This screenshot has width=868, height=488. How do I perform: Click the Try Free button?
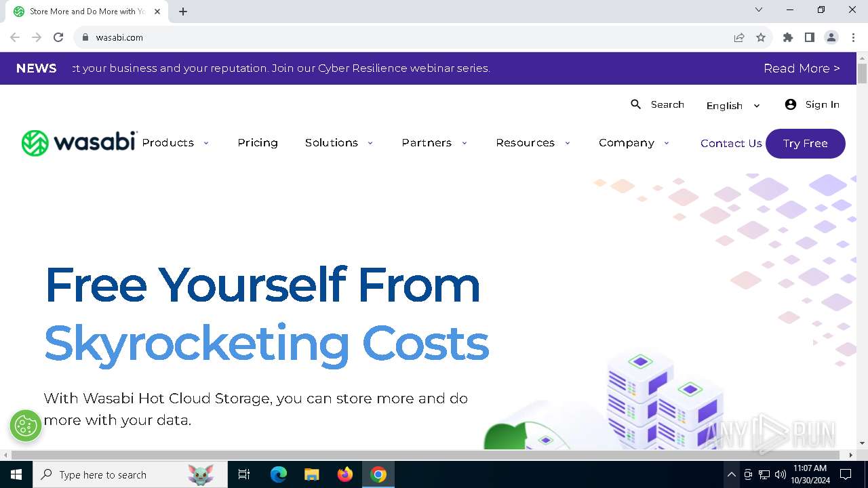[x=806, y=144]
